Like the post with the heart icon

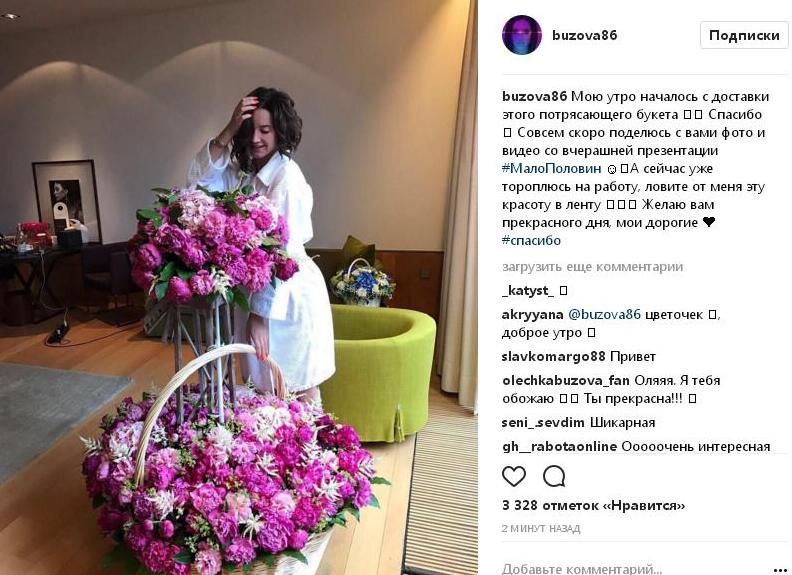click(514, 476)
